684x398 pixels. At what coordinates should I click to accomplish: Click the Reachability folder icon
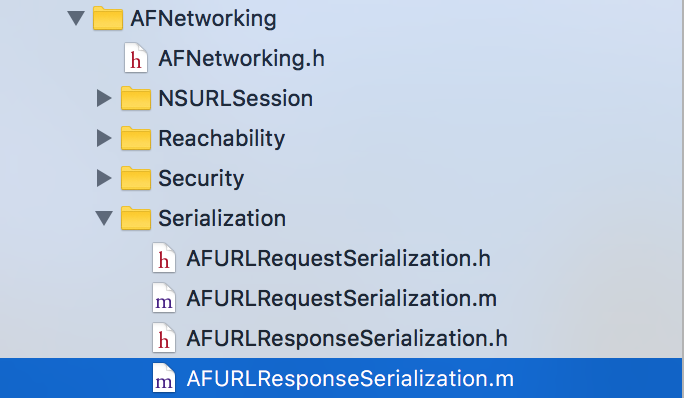click(x=136, y=138)
